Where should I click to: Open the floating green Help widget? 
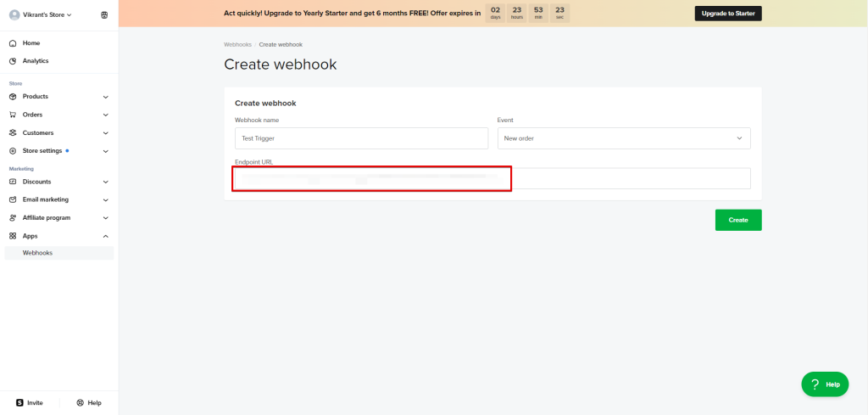tap(824, 384)
